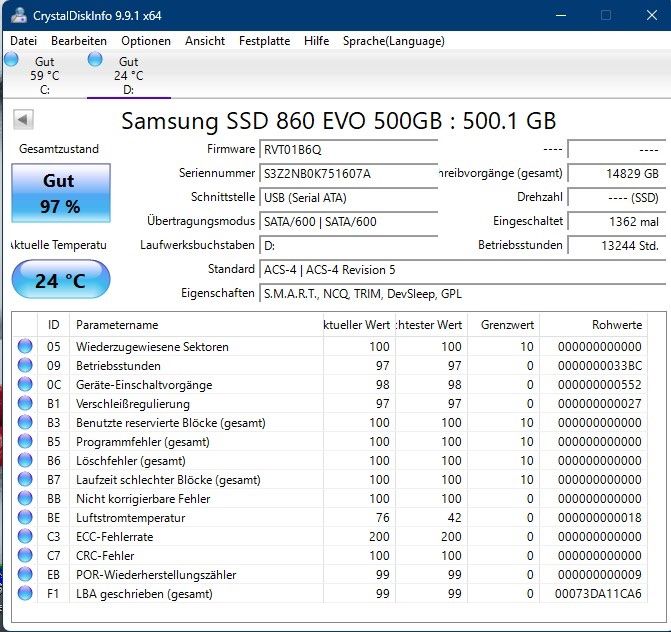Click status orb of row 05 Wiederzugewiesene Sektoren
This screenshot has height=632, width=671.
click(25, 346)
